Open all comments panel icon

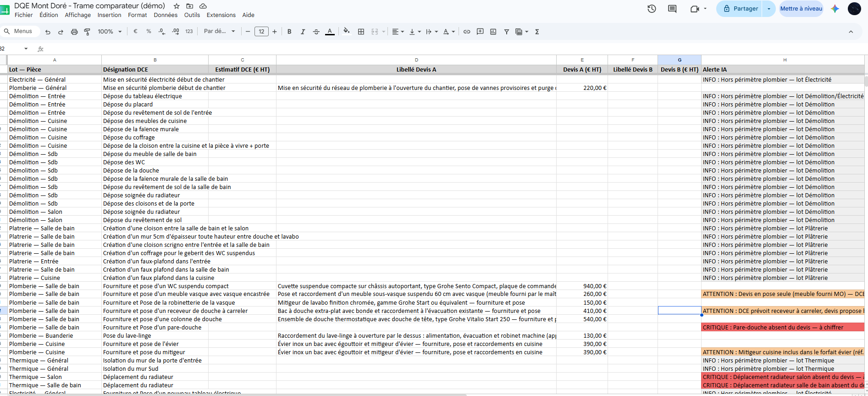pyautogui.click(x=672, y=9)
